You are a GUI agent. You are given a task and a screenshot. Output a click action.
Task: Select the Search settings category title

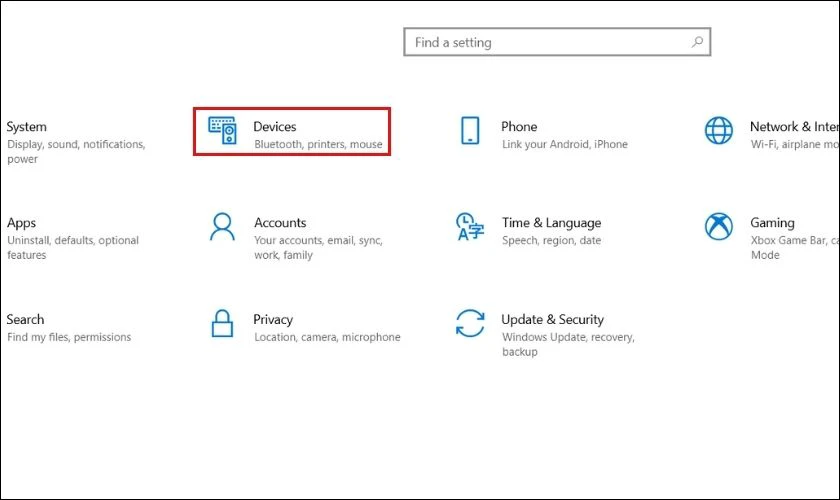[26, 319]
